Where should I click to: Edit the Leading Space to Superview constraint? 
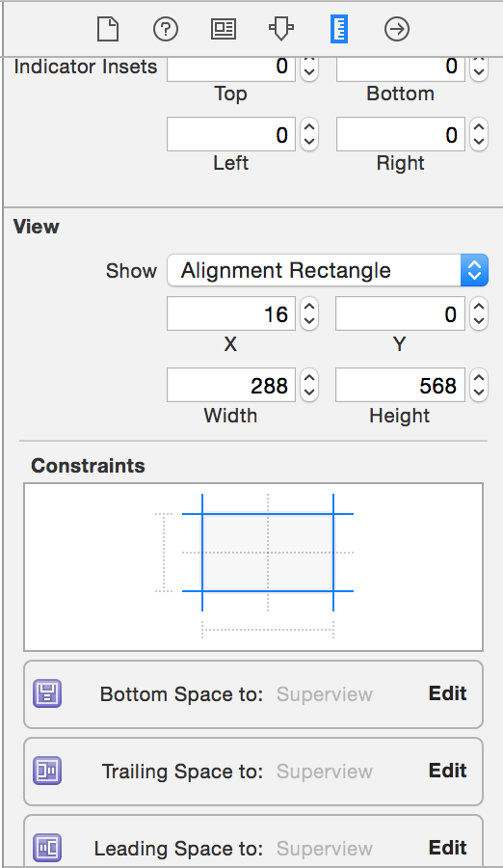(448, 847)
